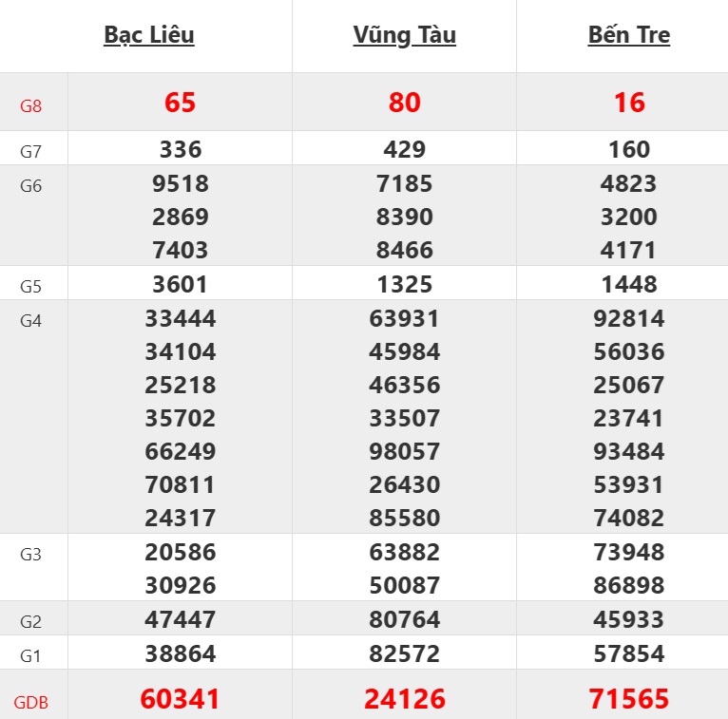
Task: Click the G8 prize row label
Action: click(x=31, y=105)
